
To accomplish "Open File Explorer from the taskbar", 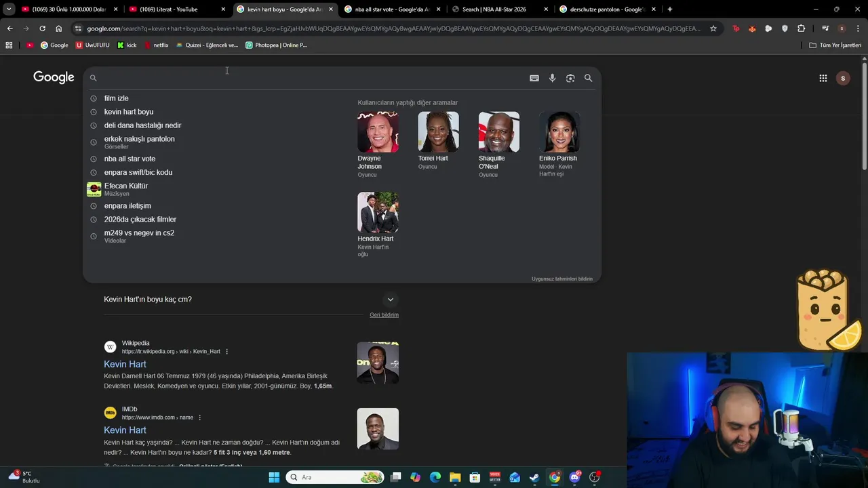I will tap(455, 477).
